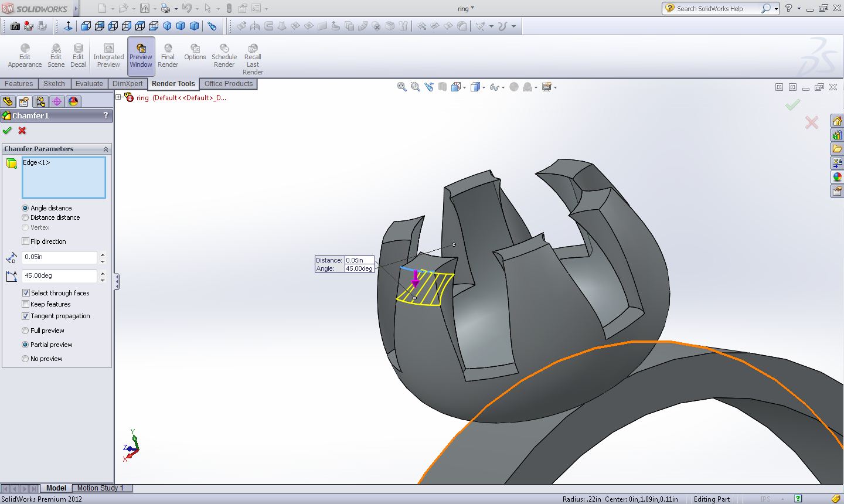Open the Edit Scene tool
Screen dimensions: 844x504
pyautogui.click(x=56, y=56)
